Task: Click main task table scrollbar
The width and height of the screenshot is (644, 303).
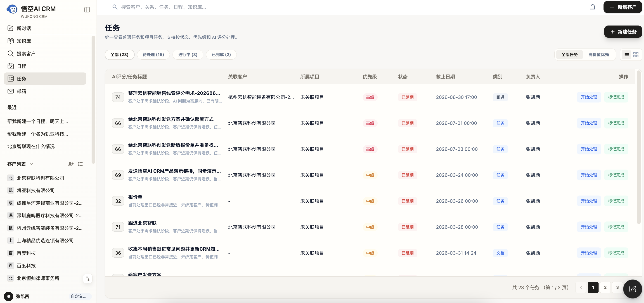Action: (639, 147)
